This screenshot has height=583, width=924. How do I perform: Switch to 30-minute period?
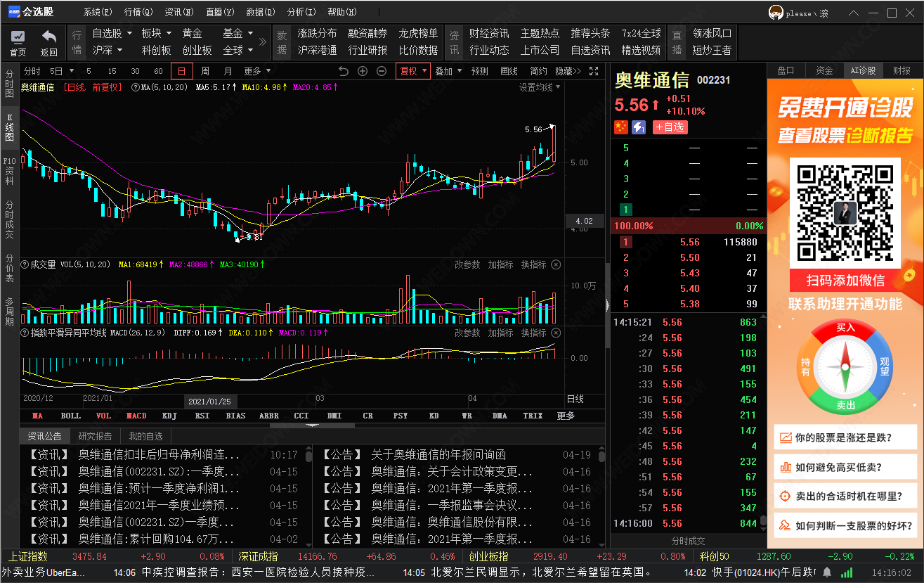pyautogui.click(x=135, y=71)
